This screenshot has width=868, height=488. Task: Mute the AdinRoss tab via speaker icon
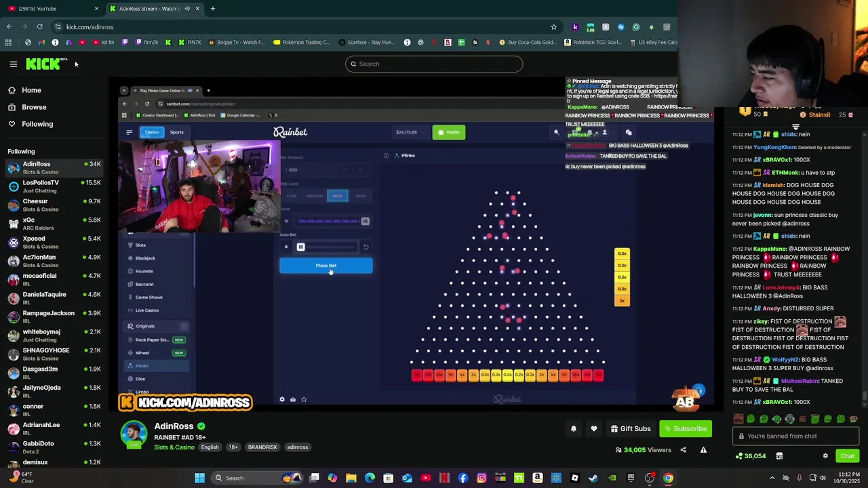(x=187, y=9)
